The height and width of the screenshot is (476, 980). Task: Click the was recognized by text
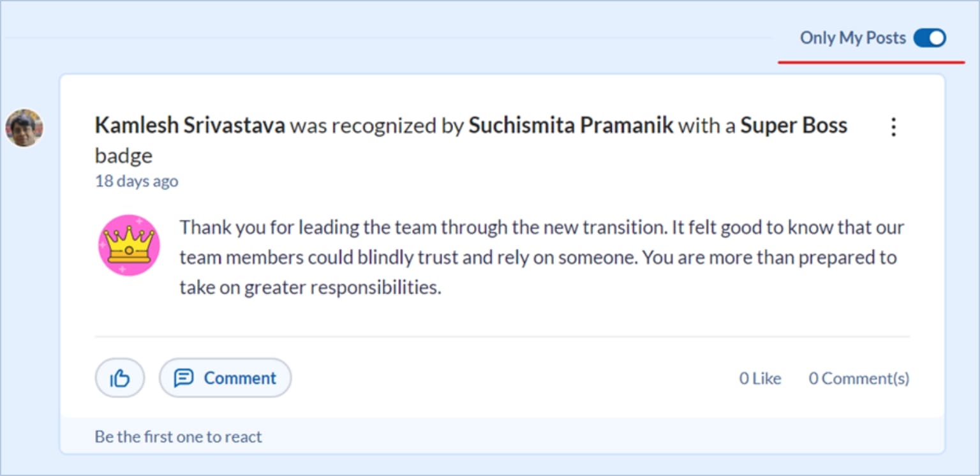pyautogui.click(x=376, y=126)
